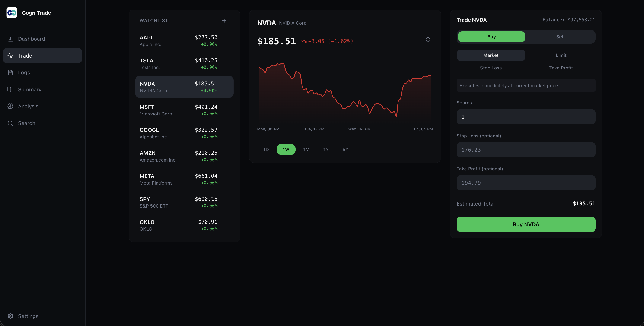Viewport: 644px width, 326px height.
Task: Open Settings via gear icon
Action: tap(10, 316)
